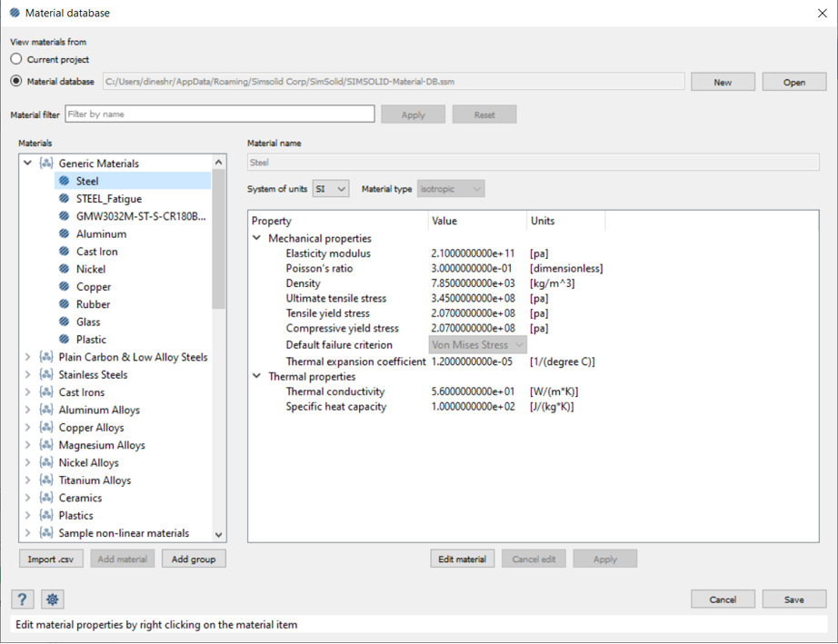Click the help question mark icon
Image resolution: width=838 pixels, height=644 pixels.
pos(23,599)
